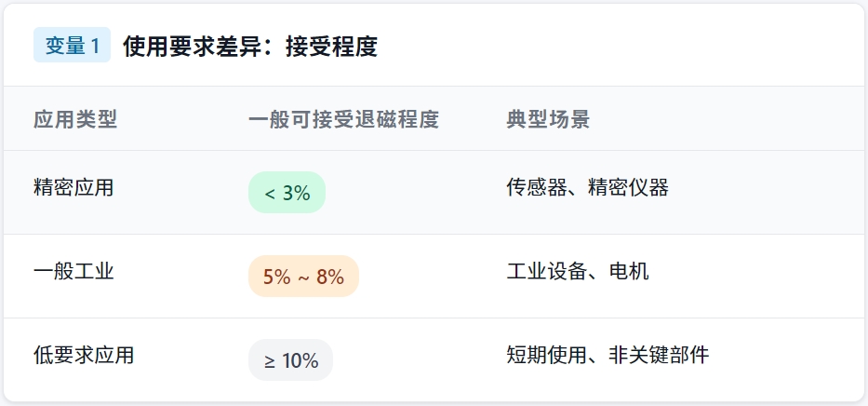
Task: Click the 一般工业 row label
Action: tap(73, 271)
